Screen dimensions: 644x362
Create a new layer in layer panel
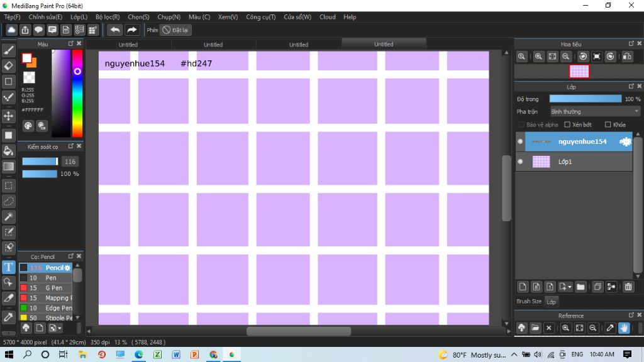(523, 287)
